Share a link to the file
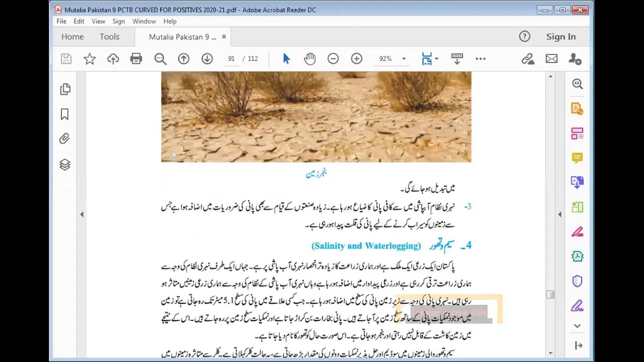Viewport: 644px width, 362px height. click(528, 59)
